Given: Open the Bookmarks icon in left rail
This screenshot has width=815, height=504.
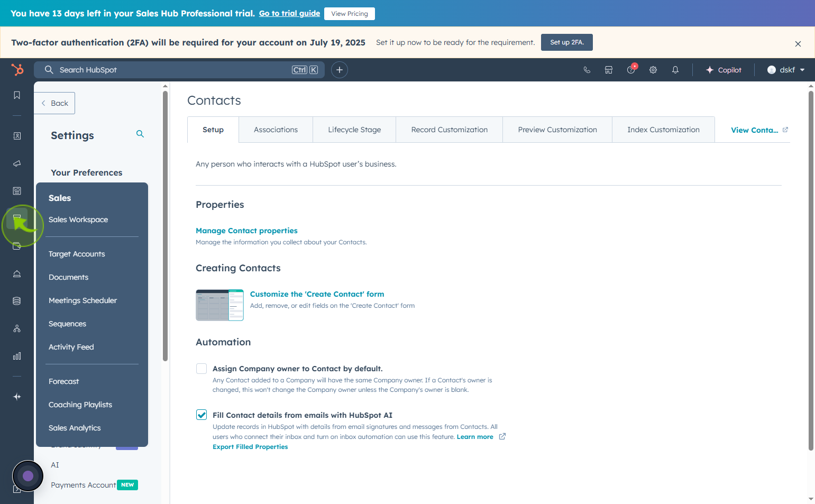Looking at the screenshot, I should tap(17, 95).
